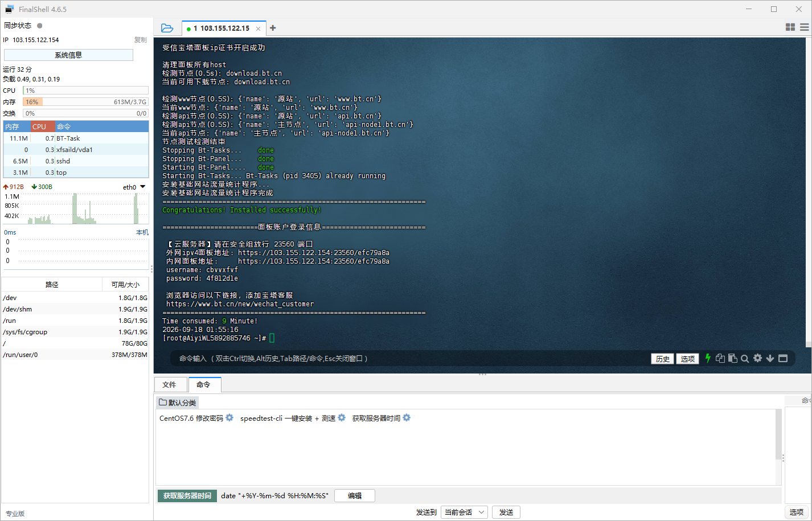812x521 pixels.
Task: Run the speedtest-cli 一键安装 + 测速 command
Action: coord(288,418)
